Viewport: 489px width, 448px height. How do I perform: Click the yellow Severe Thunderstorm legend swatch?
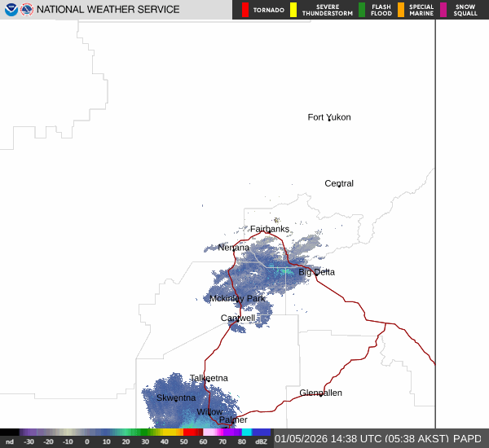tap(293, 10)
